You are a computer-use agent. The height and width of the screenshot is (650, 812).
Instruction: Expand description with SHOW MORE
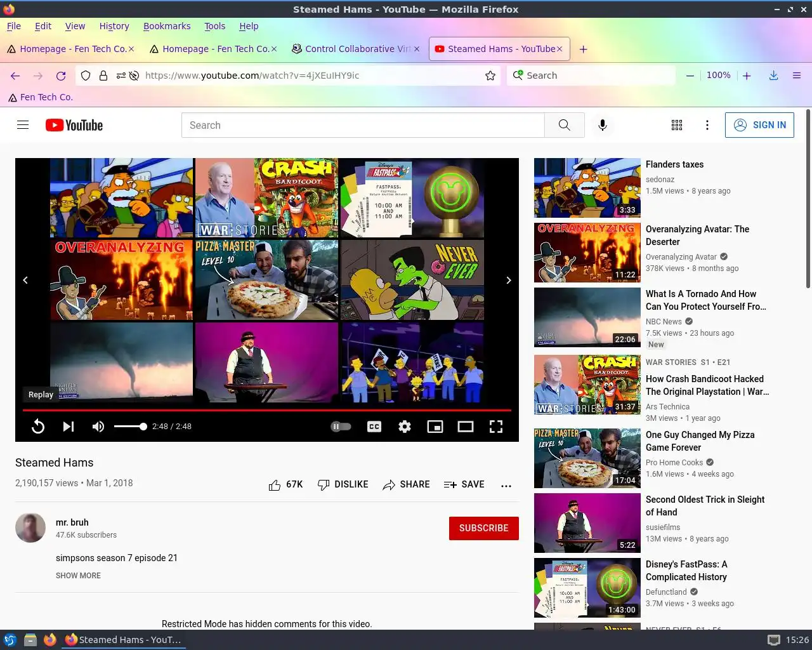click(78, 576)
